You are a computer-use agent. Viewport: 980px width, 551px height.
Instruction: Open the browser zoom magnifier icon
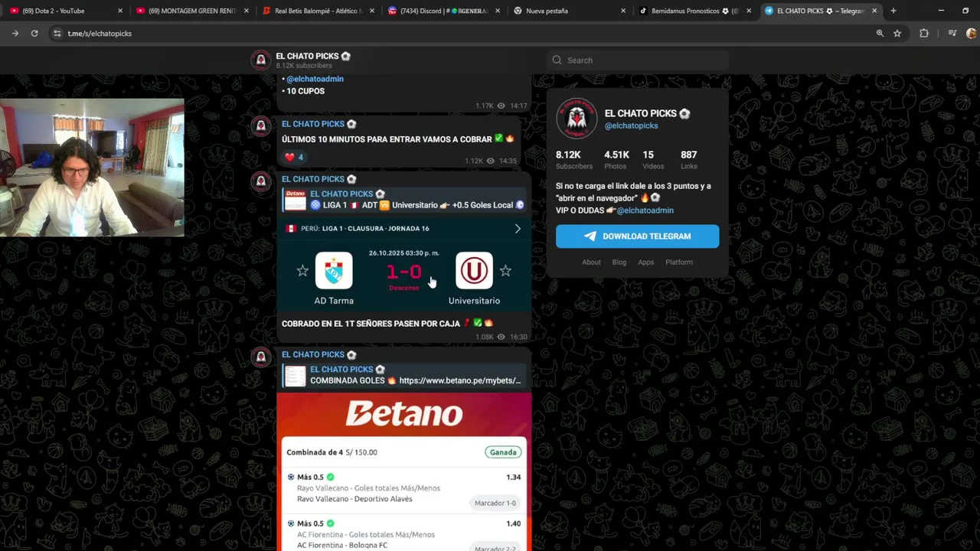(880, 34)
